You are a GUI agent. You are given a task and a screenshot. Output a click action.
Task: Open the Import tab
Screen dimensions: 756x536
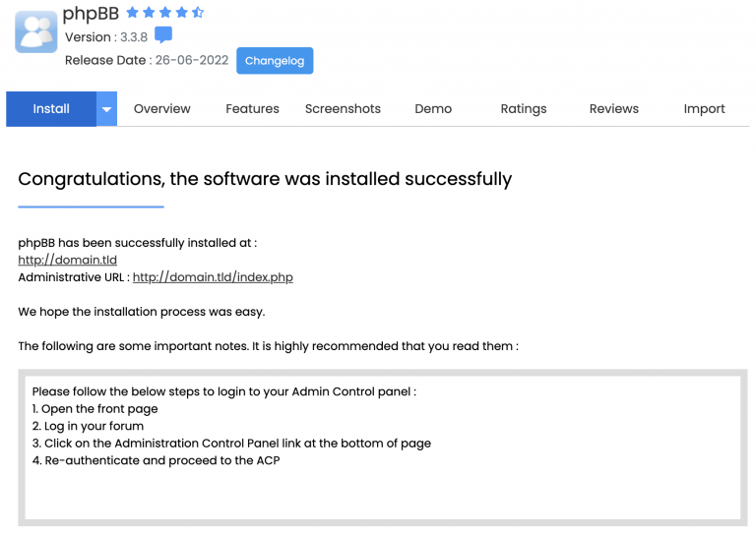point(705,109)
